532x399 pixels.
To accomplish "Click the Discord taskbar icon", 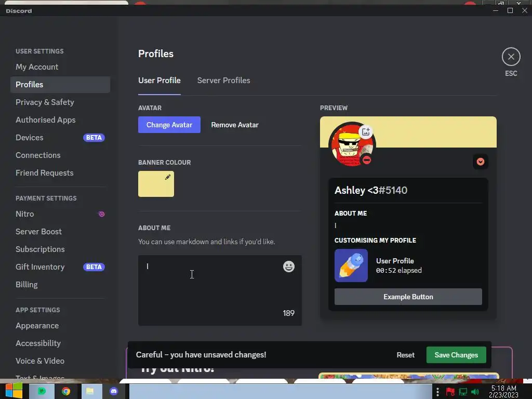I will (114, 391).
